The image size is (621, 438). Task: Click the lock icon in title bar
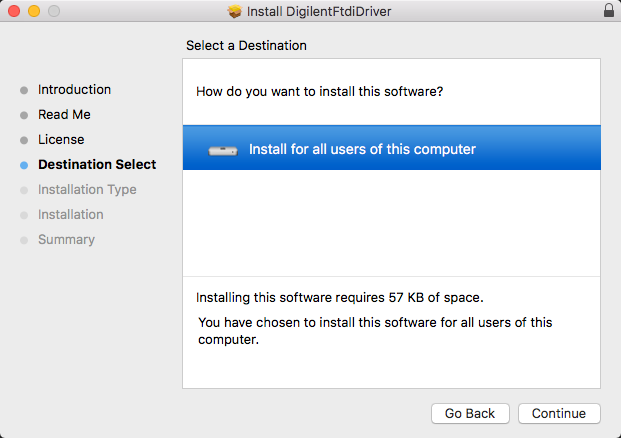pos(609,10)
